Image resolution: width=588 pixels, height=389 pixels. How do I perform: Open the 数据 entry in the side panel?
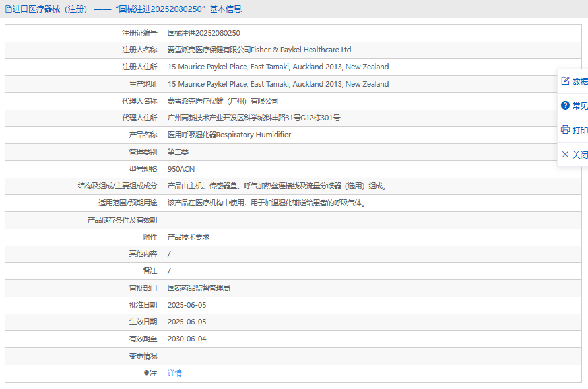coord(579,81)
